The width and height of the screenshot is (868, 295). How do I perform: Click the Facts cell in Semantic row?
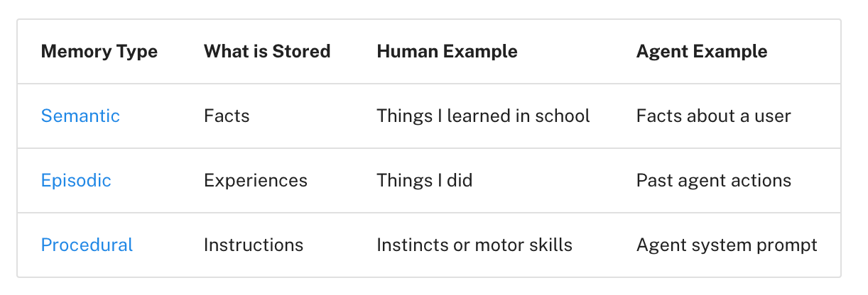[227, 116]
